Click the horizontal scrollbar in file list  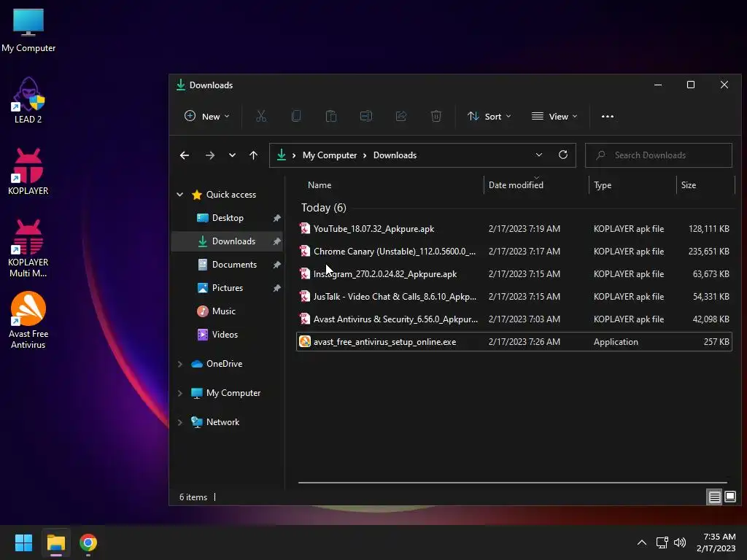click(513, 483)
